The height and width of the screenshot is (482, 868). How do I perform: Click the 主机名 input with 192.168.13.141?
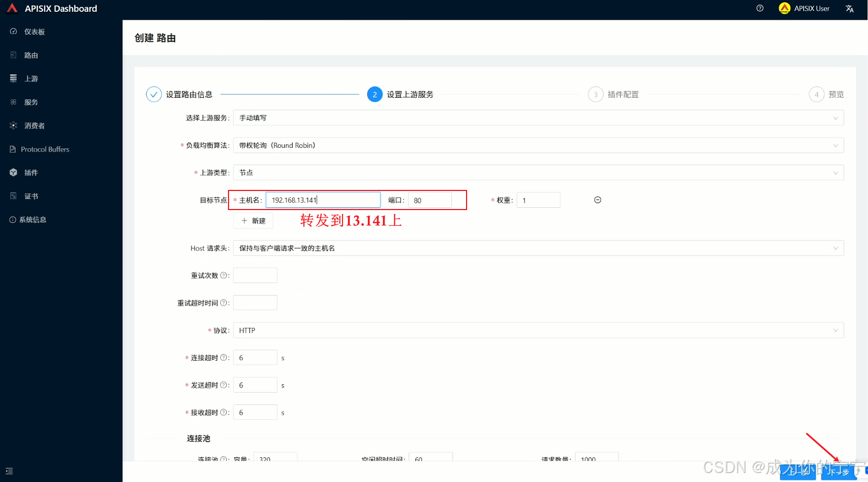(323, 200)
